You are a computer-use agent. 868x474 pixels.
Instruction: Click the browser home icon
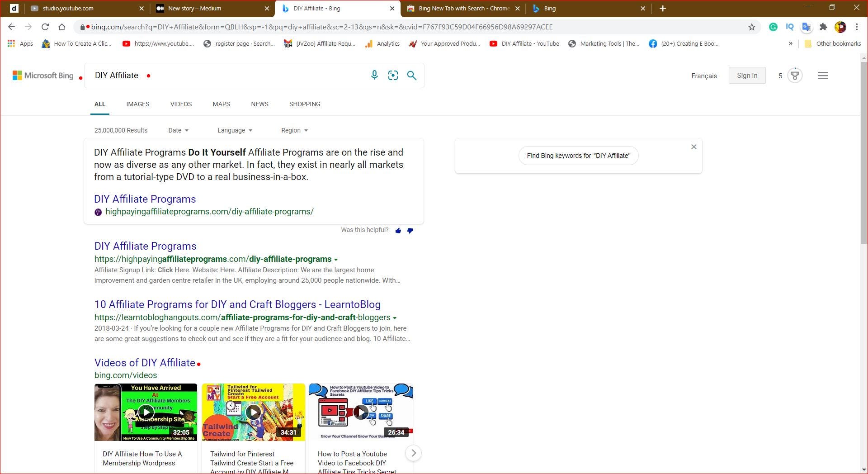tap(62, 27)
